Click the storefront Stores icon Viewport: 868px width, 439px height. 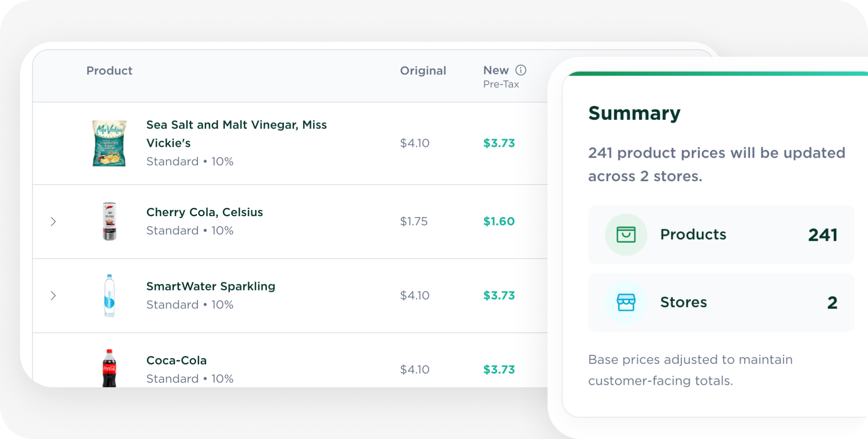[626, 303]
